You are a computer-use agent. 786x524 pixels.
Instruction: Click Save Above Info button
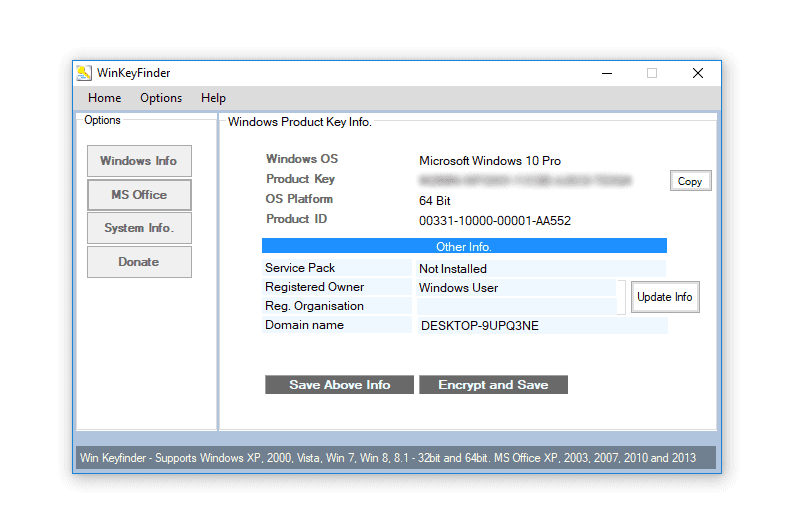pos(339,385)
